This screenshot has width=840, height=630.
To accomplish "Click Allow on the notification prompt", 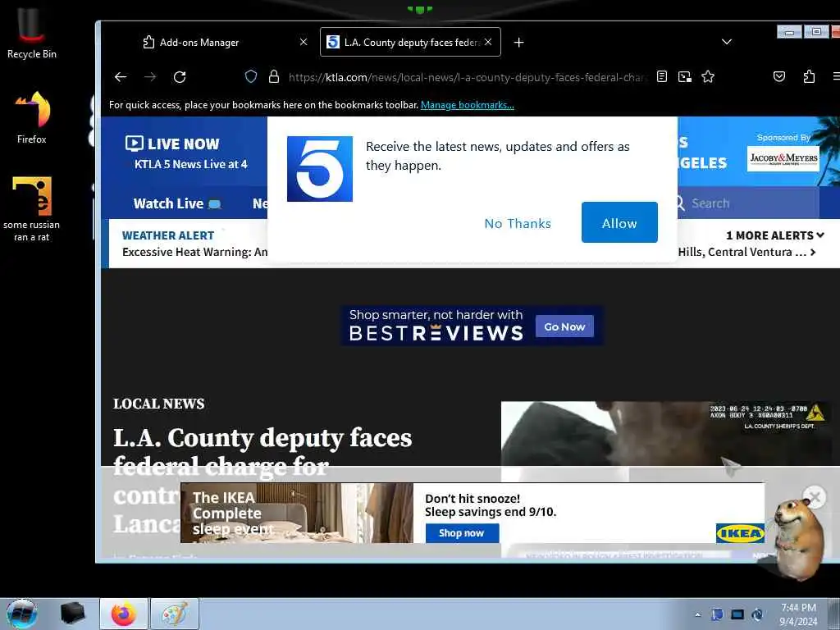I will tap(619, 222).
